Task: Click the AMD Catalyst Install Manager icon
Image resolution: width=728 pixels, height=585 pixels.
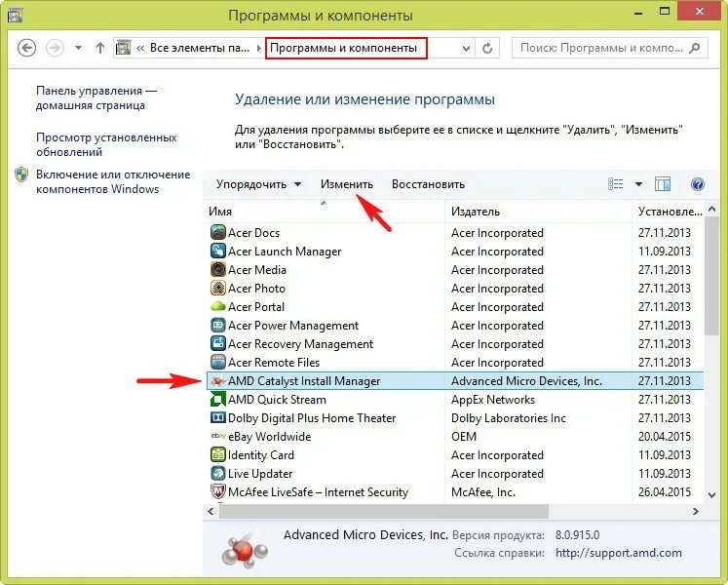Action: (217, 381)
